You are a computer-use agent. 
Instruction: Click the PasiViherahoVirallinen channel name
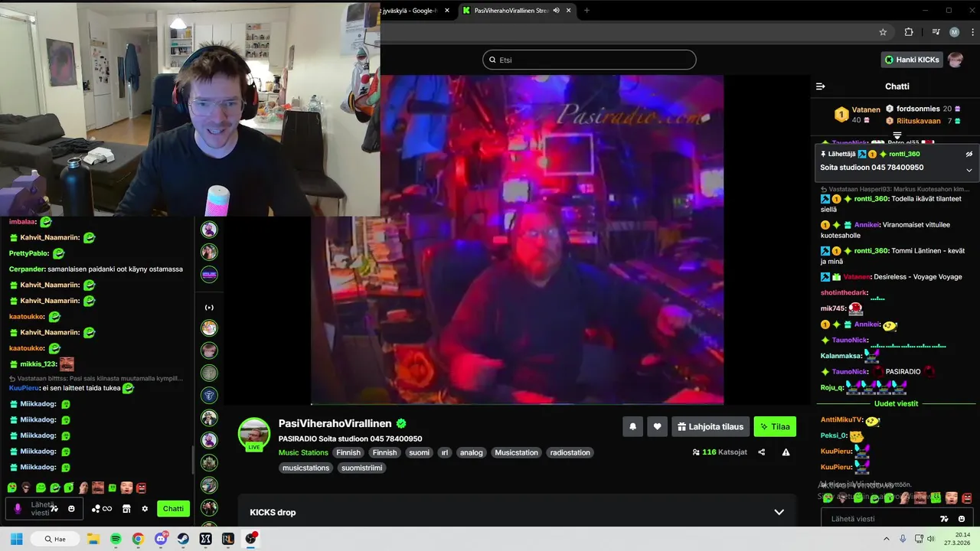(335, 423)
